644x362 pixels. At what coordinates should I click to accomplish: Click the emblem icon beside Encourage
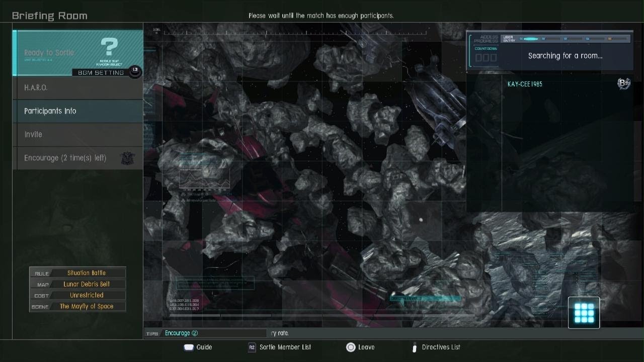click(128, 158)
